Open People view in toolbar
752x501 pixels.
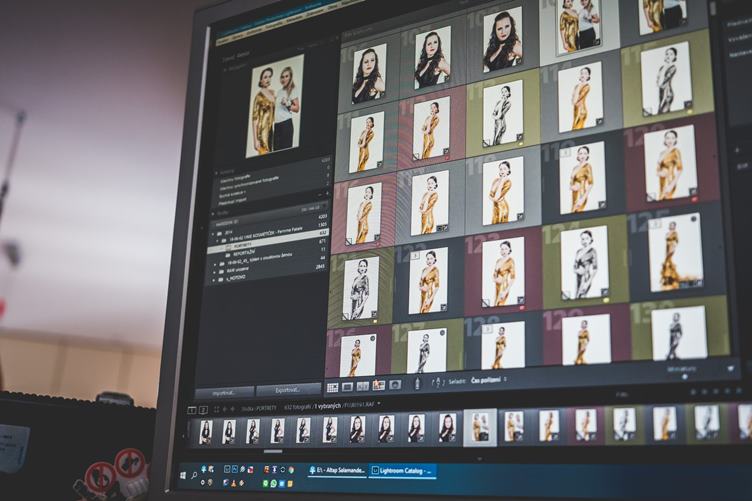pos(395,384)
